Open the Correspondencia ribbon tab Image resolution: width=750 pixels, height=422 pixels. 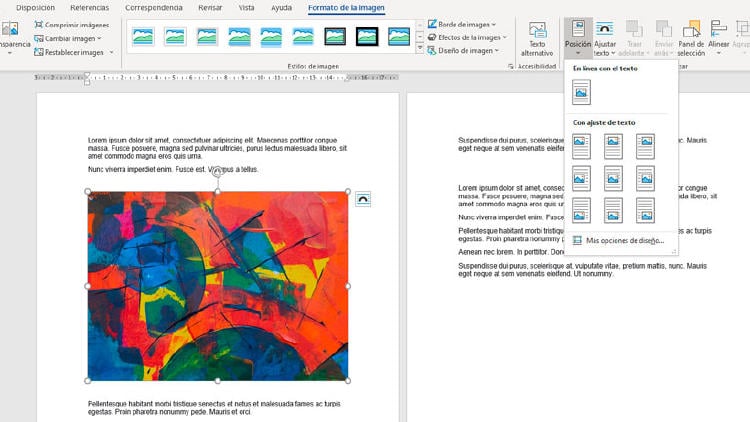click(x=153, y=7)
